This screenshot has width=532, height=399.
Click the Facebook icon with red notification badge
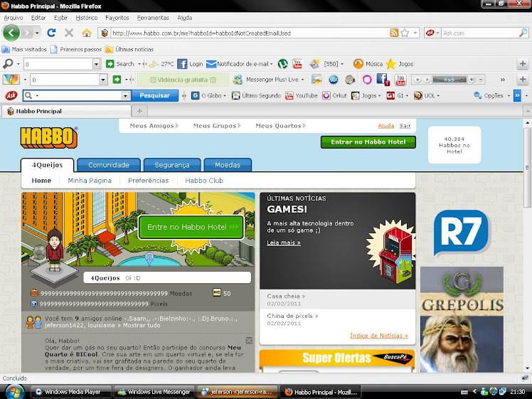pyautogui.click(x=383, y=80)
